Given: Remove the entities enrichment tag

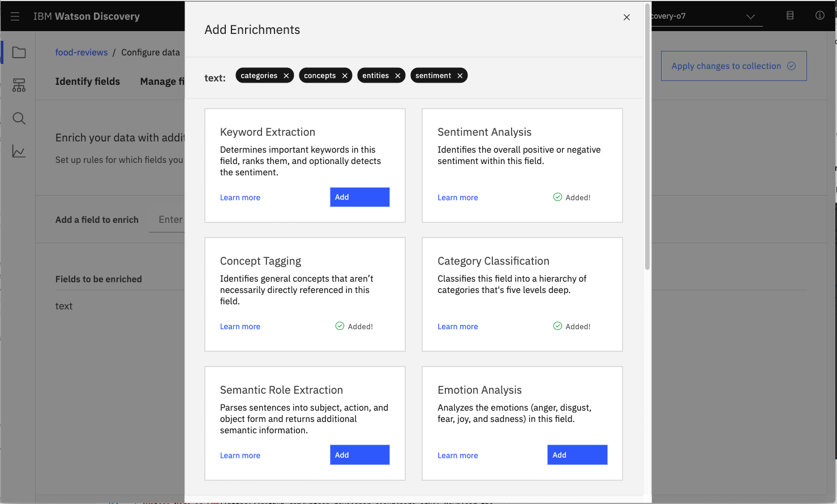Looking at the screenshot, I should (x=398, y=76).
